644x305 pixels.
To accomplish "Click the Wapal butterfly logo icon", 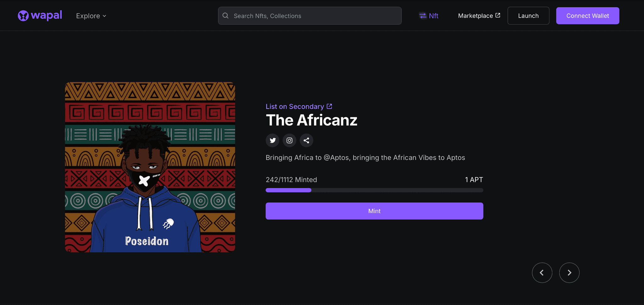I will point(23,16).
